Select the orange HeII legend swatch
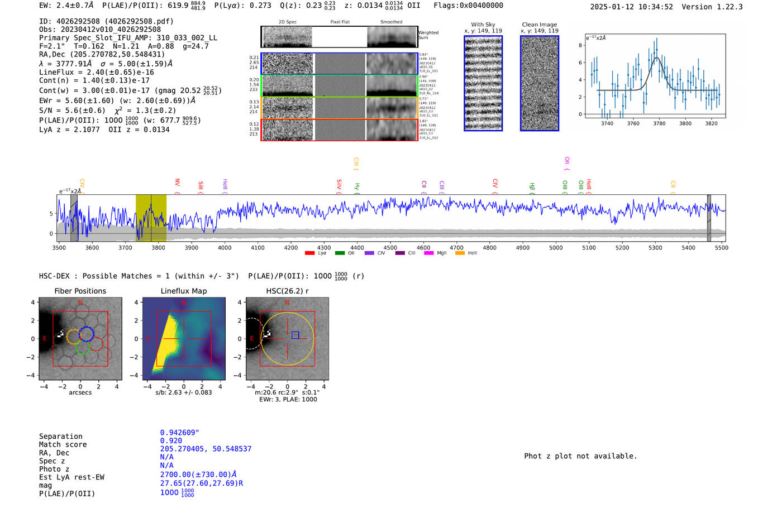The height and width of the screenshot is (532, 782). (460, 253)
